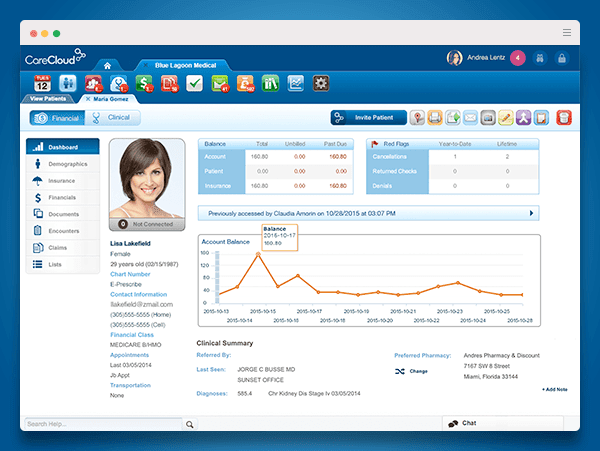Open the Chat panel
Screen dimensions: 600x451
click(502, 423)
